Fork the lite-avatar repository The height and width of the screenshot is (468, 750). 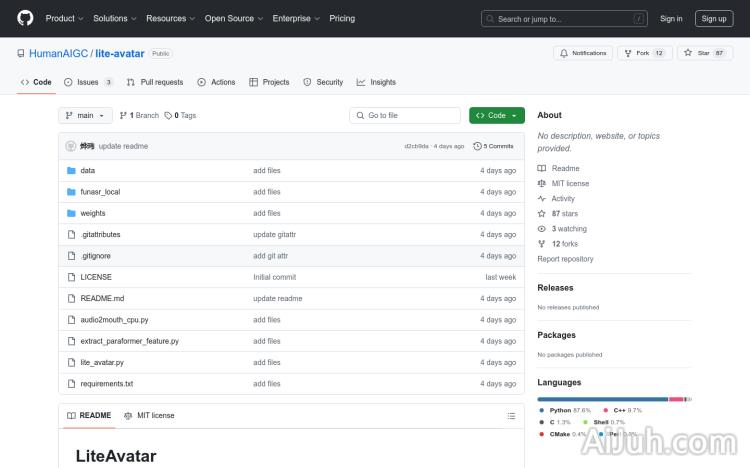[x=643, y=53]
